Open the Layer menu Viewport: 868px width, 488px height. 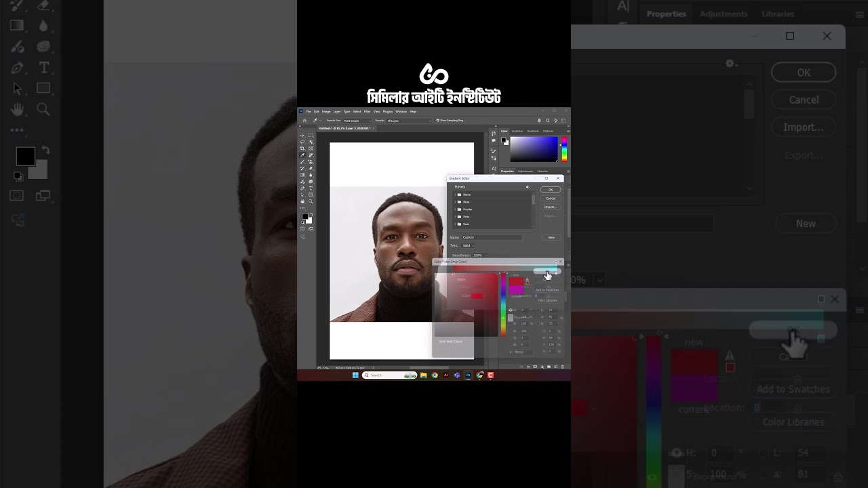pyautogui.click(x=337, y=111)
